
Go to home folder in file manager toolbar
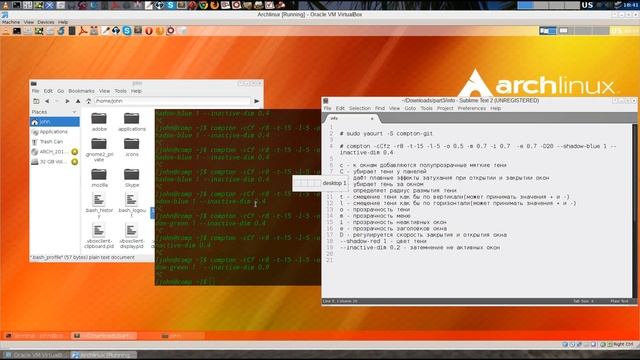point(89,101)
